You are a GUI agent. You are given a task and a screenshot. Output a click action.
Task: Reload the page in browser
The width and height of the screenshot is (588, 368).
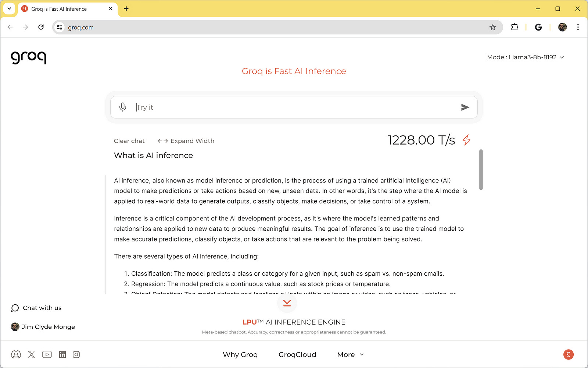click(x=41, y=27)
